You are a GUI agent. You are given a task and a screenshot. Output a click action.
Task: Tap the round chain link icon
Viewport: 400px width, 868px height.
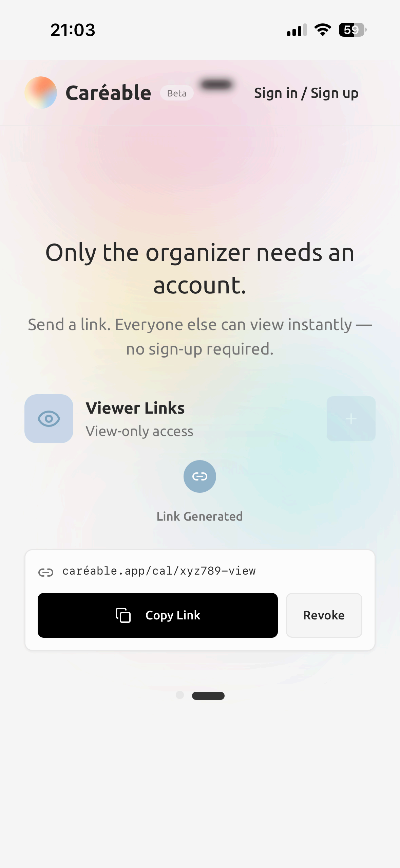coord(200,476)
